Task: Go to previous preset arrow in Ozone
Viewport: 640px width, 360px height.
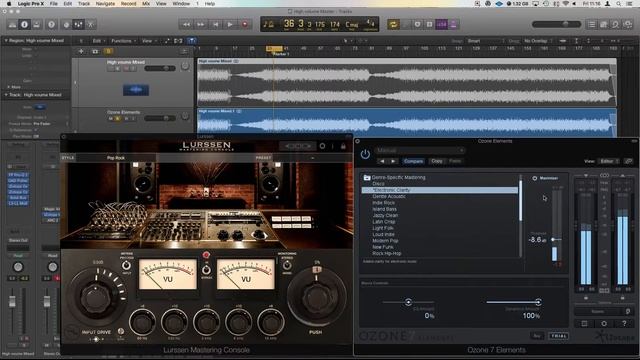Action: [382, 161]
